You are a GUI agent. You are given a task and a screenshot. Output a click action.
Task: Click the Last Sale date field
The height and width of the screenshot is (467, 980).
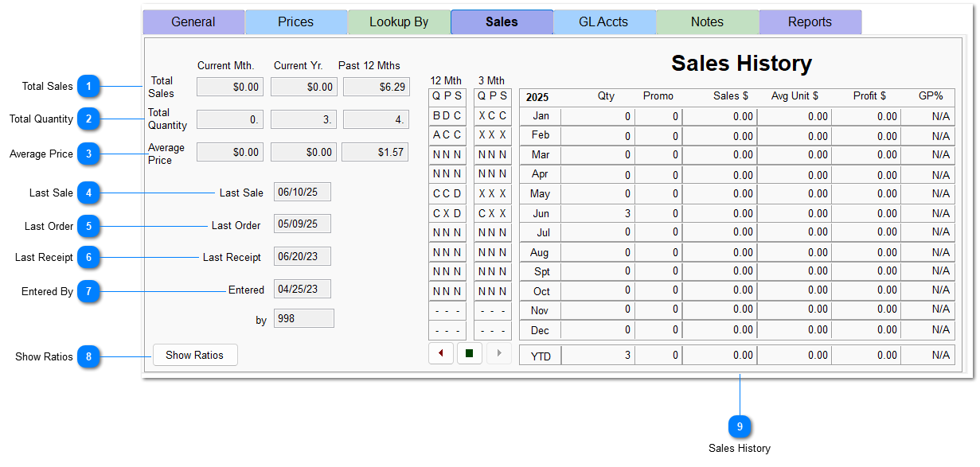point(302,191)
